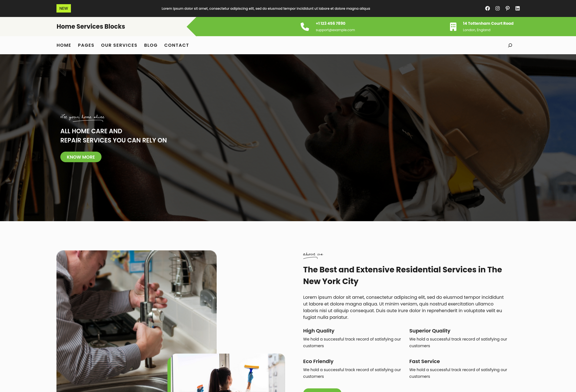
Task: Click the Home Services Blocks site title
Action: tap(91, 26)
